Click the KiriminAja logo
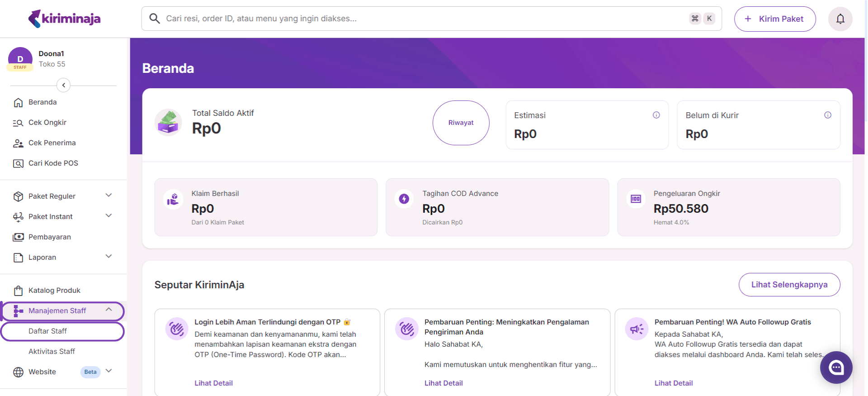The image size is (868, 396). [x=65, y=19]
